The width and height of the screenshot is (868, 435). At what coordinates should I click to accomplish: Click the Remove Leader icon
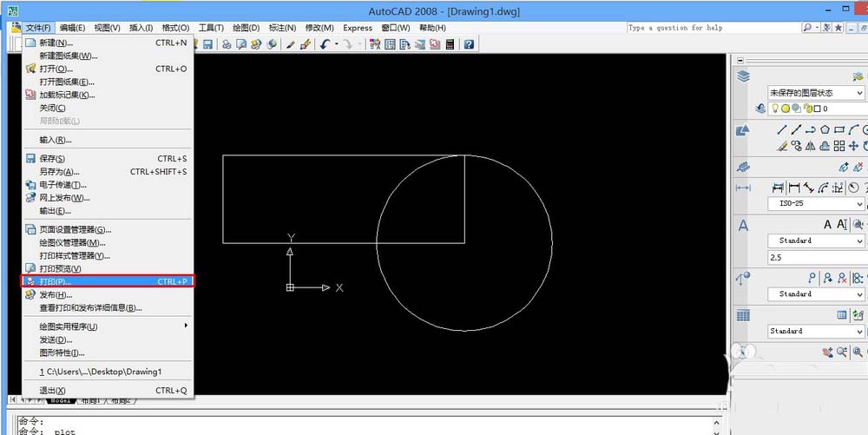click(x=842, y=278)
